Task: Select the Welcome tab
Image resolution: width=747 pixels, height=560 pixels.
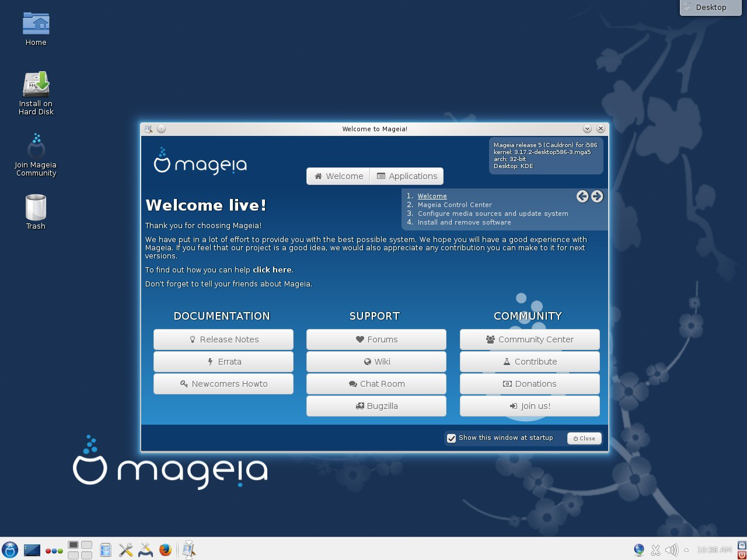Action: pos(338,176)
